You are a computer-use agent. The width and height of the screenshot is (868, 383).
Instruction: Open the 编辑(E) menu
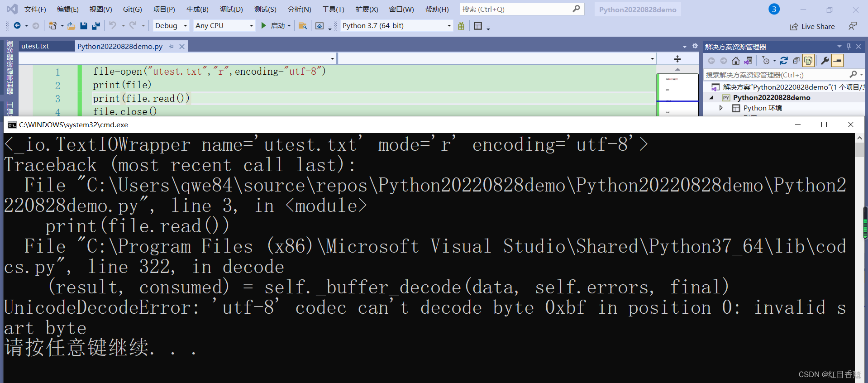(x=67, y=9)
